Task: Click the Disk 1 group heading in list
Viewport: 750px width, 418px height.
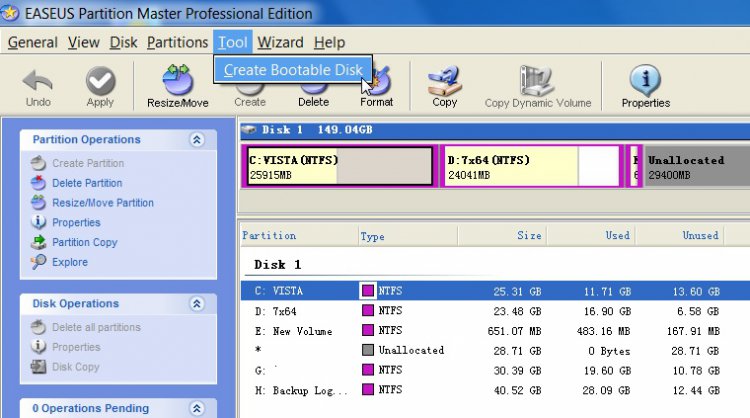Action: (x=277, y=264)
